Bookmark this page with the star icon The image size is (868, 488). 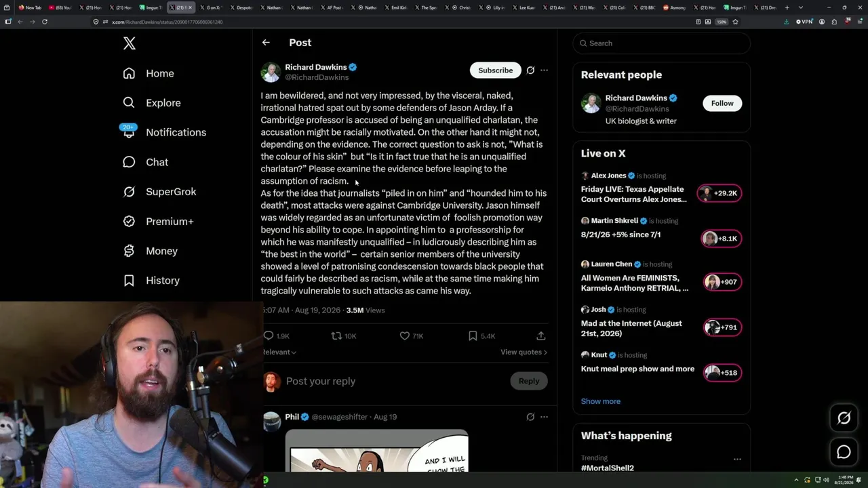735,22
